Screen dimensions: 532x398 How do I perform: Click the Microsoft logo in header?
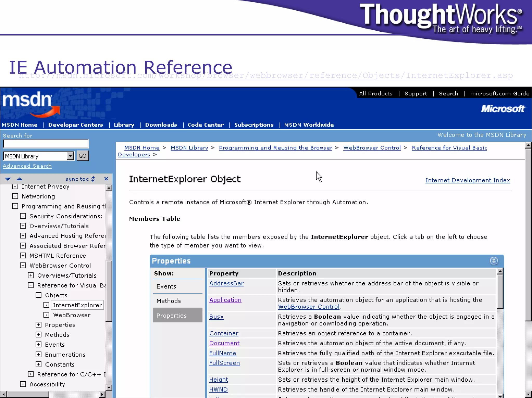503,109
